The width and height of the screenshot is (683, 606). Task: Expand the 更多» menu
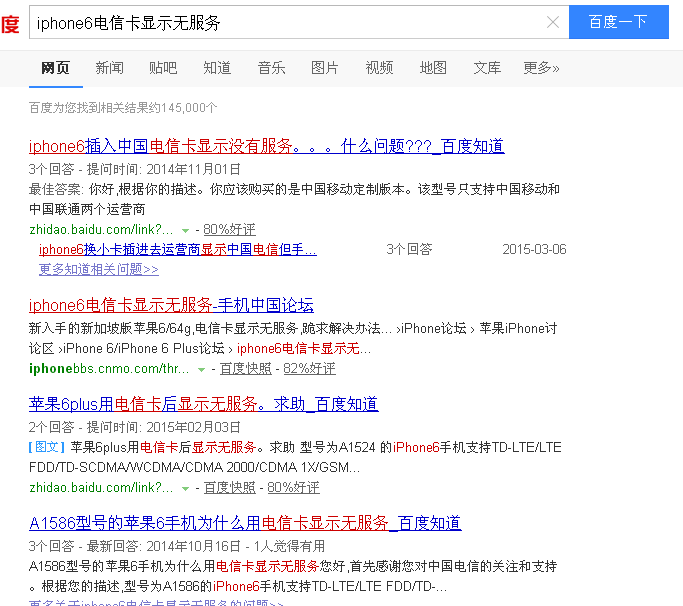[x=541, y=68]
